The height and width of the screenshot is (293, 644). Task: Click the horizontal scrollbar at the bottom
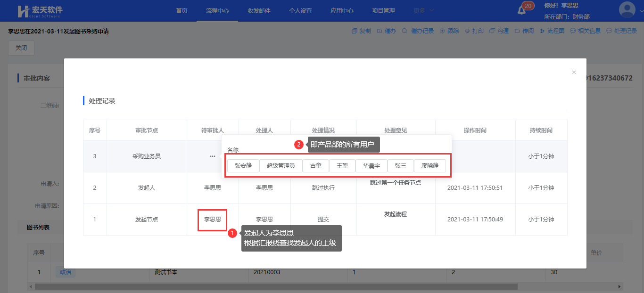276,286
